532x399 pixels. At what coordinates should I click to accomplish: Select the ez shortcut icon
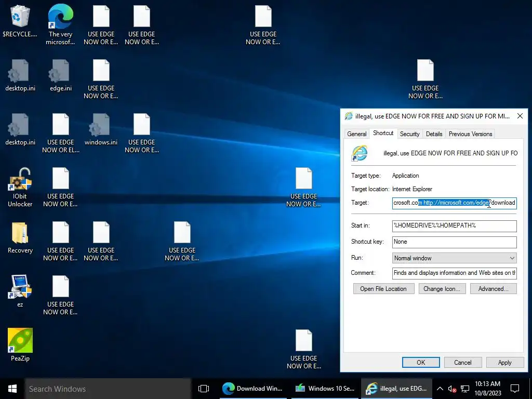coord(20,291)
